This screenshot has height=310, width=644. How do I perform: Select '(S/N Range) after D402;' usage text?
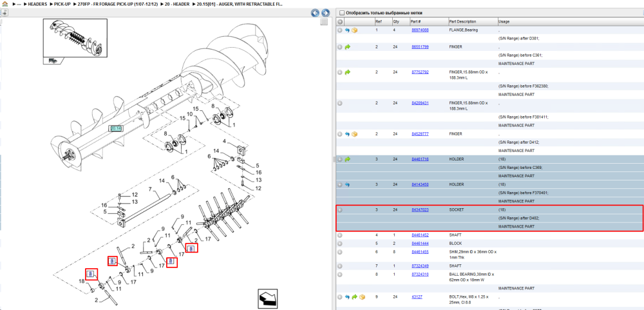pos(518,218)
